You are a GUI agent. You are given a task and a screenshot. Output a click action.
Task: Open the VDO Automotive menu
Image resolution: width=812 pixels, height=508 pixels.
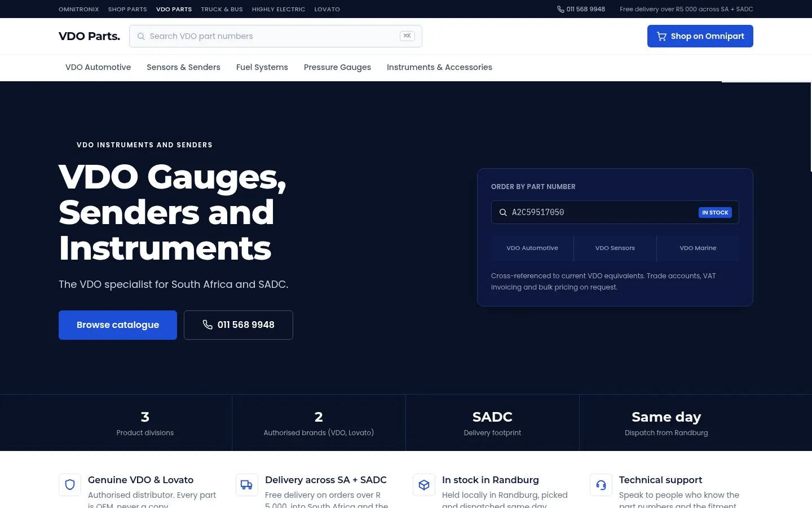98,67
